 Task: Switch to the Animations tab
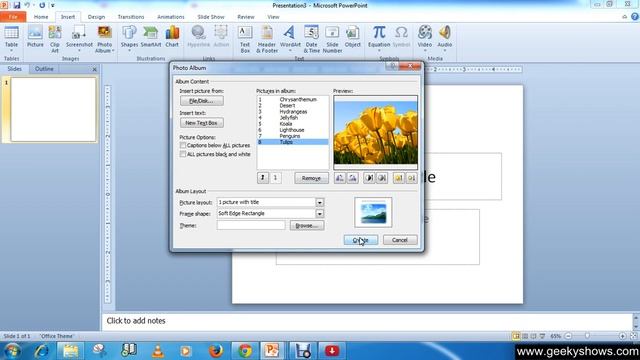[171, 17]
